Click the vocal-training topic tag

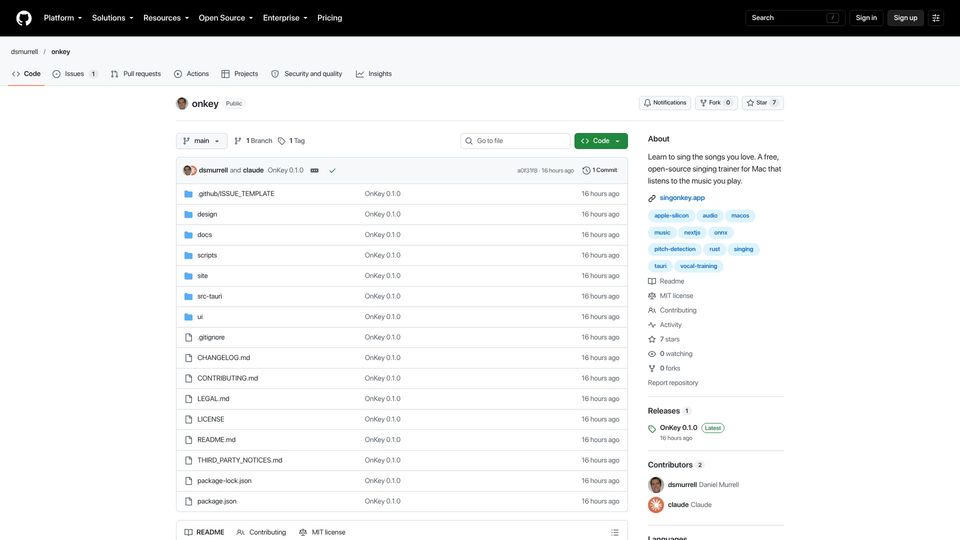(698, 266)
